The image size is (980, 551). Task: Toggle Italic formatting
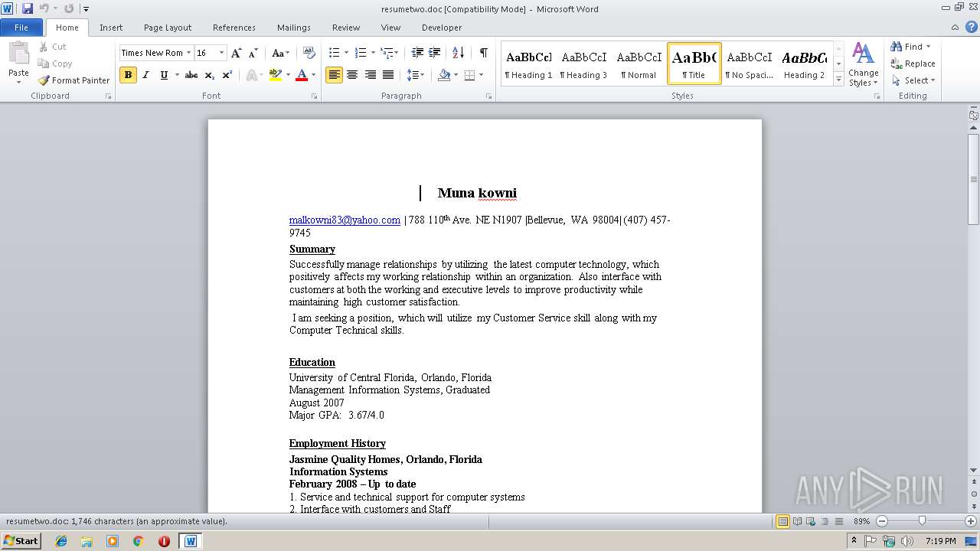pos(145,75)
